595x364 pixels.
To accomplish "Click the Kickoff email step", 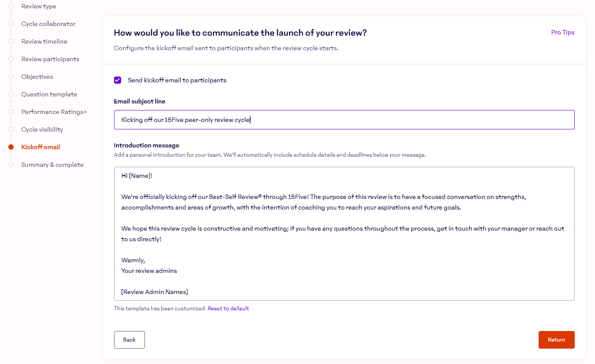I will (41, 147).
